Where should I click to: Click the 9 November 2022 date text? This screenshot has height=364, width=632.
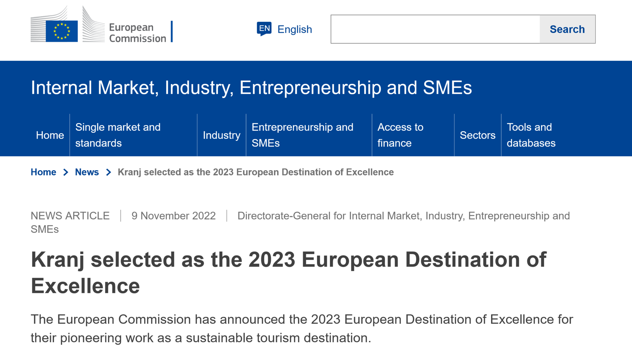coord(173,216)
